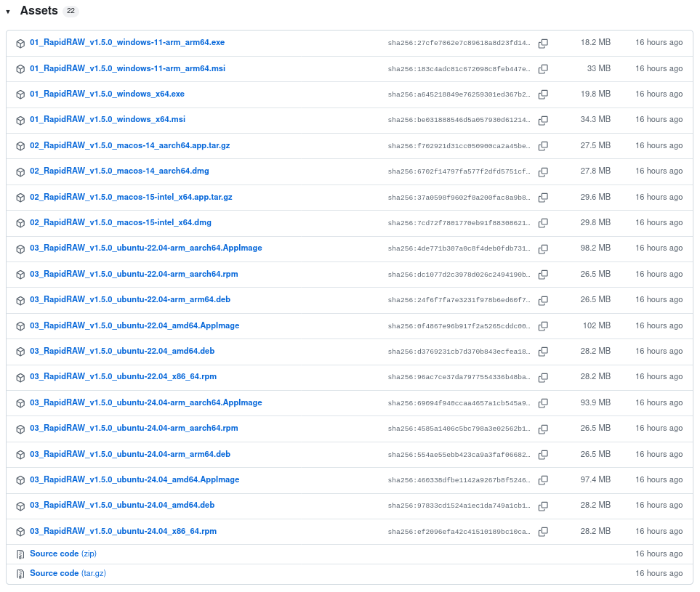The image size is (700, 592).
Task: Download 01_RapidRAW_v1.5.0_windows-11-arm_arm64.msi
Action: pyautogui.click(x=128, y=68)
